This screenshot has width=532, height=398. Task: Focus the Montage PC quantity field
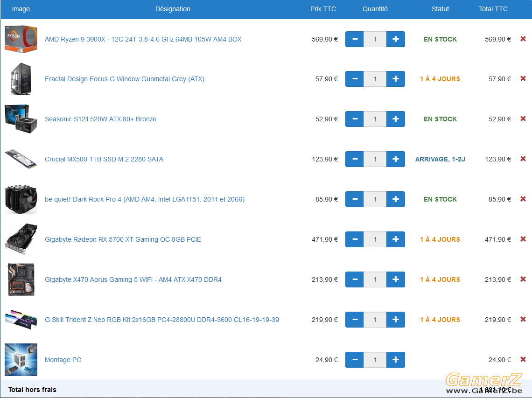[375, 360]
